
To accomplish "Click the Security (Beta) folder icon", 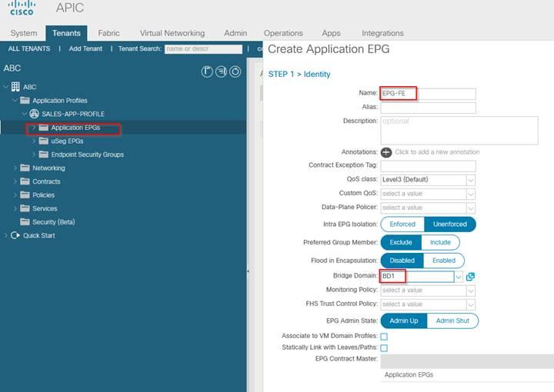I will click(25, 221).
